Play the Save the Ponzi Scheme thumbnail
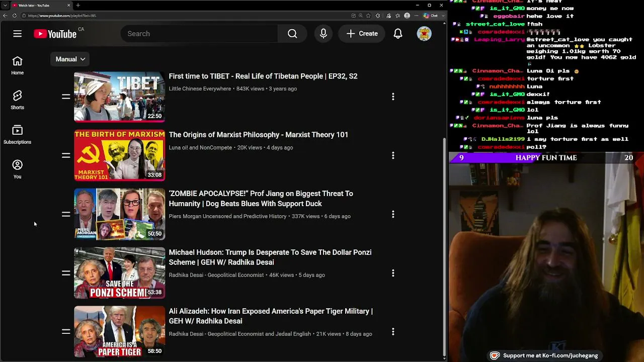The image size is (644, 362). coord(119,273)
